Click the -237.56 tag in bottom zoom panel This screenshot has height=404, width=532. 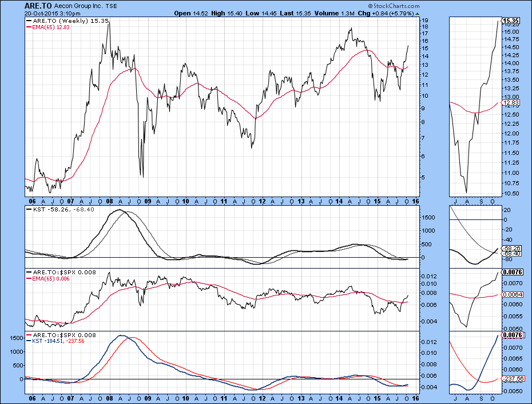pos(513,379)
